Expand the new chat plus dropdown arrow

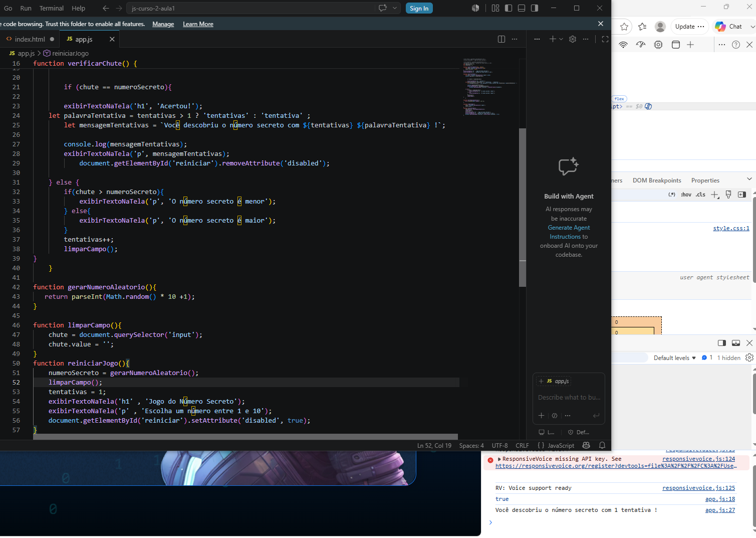click(561, 39)
